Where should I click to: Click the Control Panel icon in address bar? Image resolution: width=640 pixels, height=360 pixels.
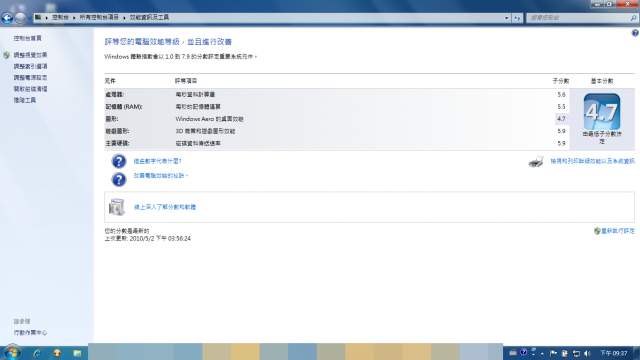point(38,17)
